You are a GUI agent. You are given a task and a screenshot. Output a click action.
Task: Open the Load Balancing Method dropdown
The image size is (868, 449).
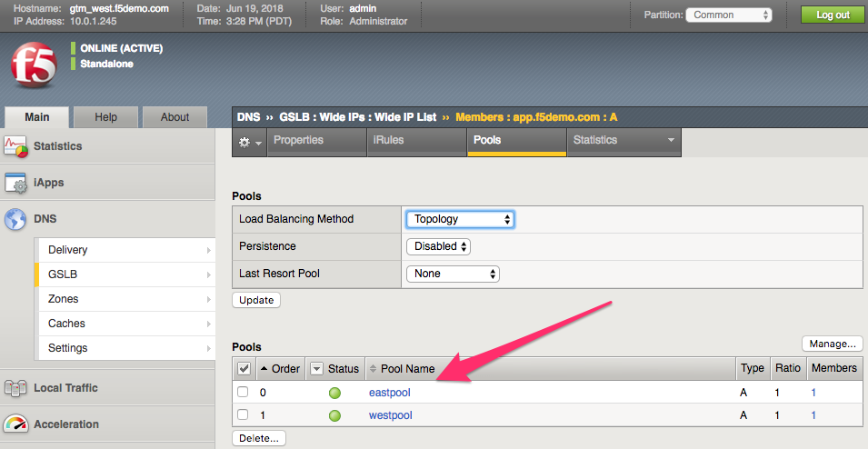460,219
